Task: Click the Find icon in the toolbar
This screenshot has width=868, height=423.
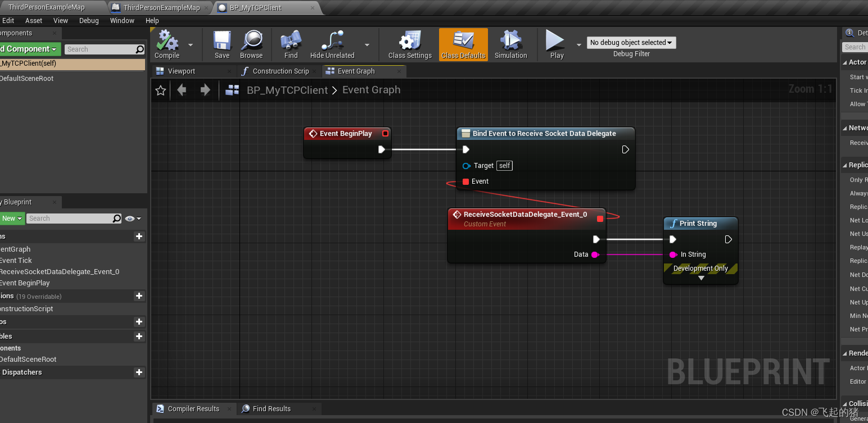Action: (290, 40)
